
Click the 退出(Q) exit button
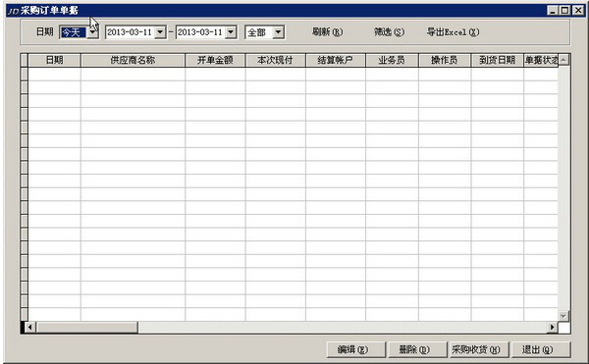coord(541,349)
